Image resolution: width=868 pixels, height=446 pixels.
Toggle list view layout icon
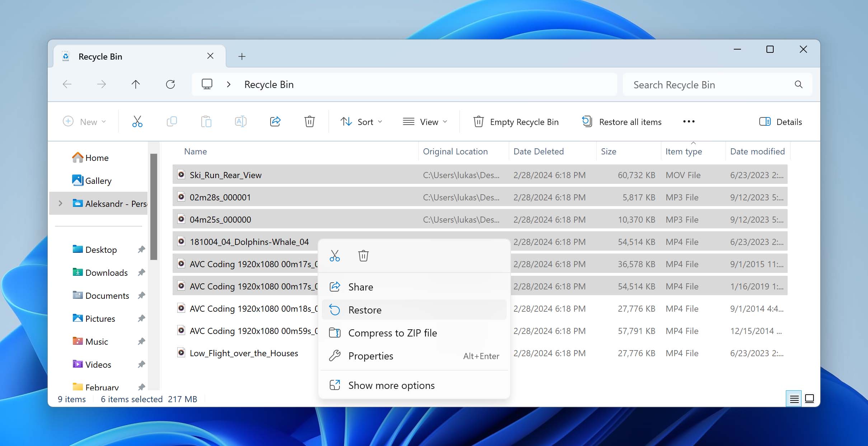(x=794, y=399)
